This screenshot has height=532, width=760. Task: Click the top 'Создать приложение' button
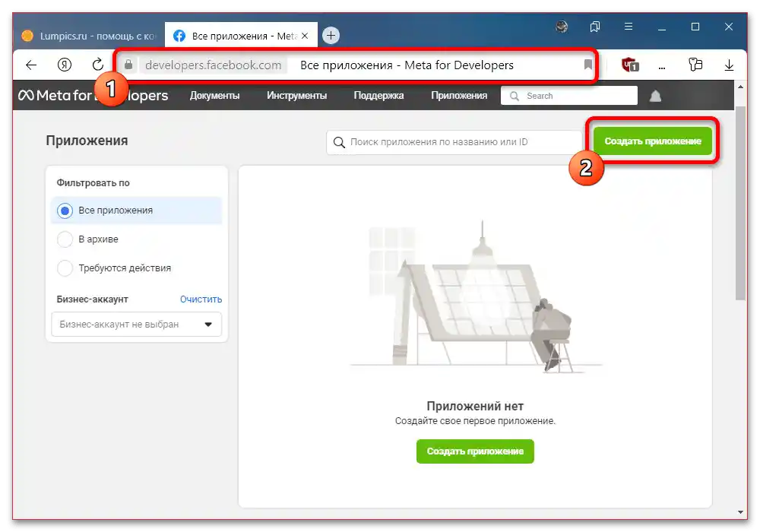(652, 141)
